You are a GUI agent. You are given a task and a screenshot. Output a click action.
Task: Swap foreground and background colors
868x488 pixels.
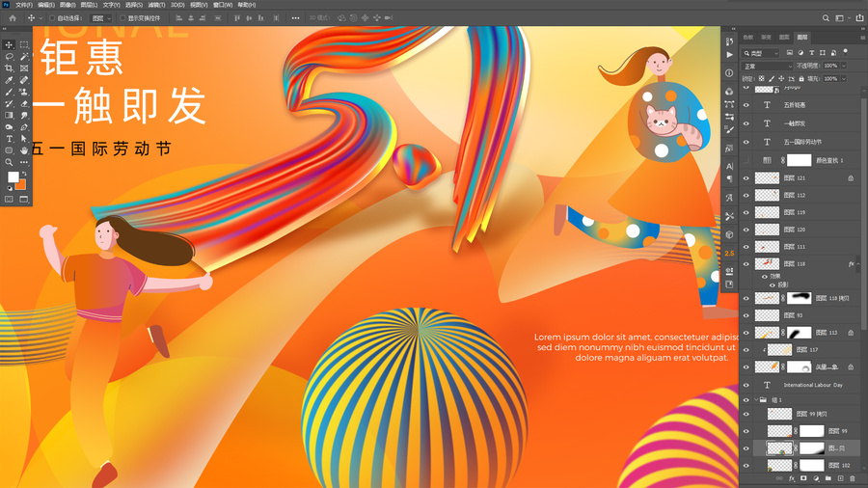click(x=24, y=174)
